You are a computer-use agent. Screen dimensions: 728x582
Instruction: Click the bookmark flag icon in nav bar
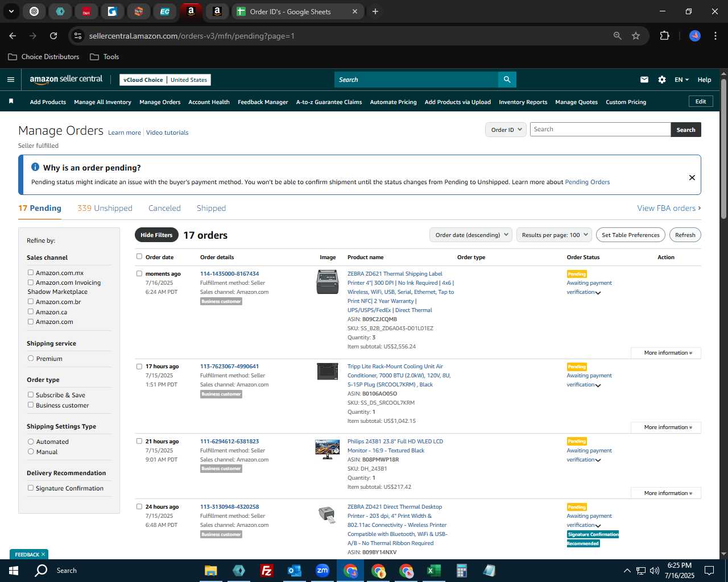tap(11, 101)
